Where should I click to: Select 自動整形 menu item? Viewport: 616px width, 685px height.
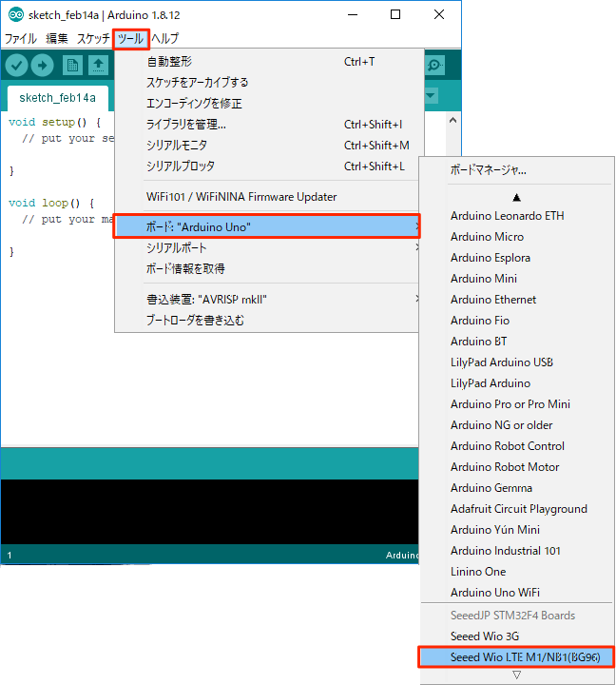point(267,62)
